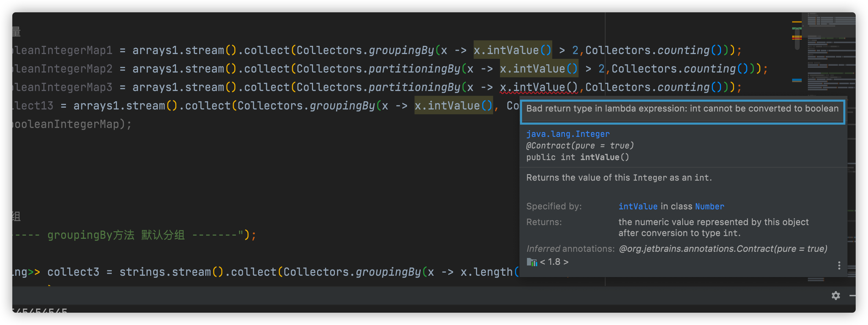Click partitioningBy on the leanIntegerMap3 line
Image resolution: width=868 pixels, height=325 pixels.
pos(415,87)
